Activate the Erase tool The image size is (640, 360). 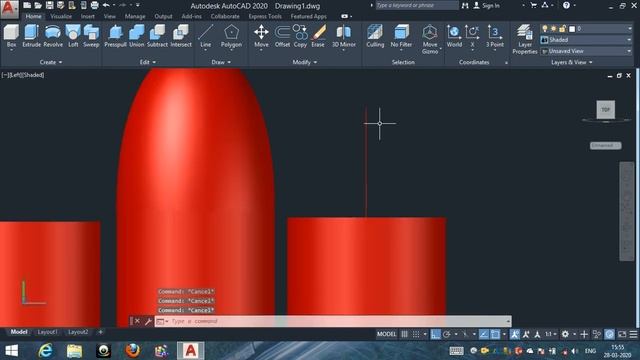(318, 36)
